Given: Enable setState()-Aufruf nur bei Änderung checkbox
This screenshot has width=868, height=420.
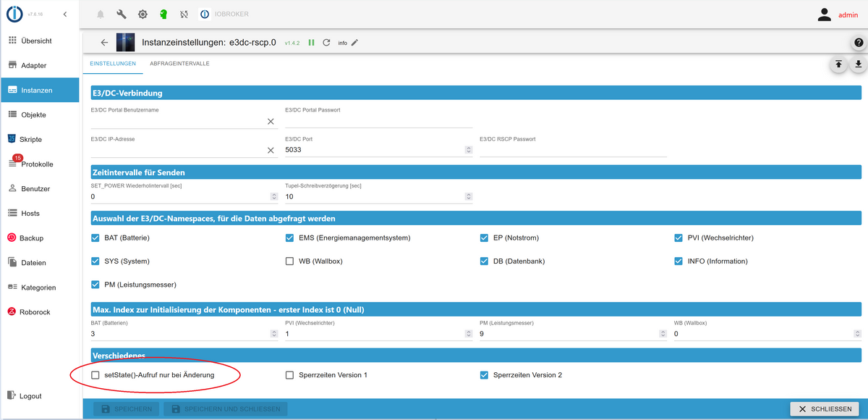Looking at the screenshot, I should click(95, 375).
